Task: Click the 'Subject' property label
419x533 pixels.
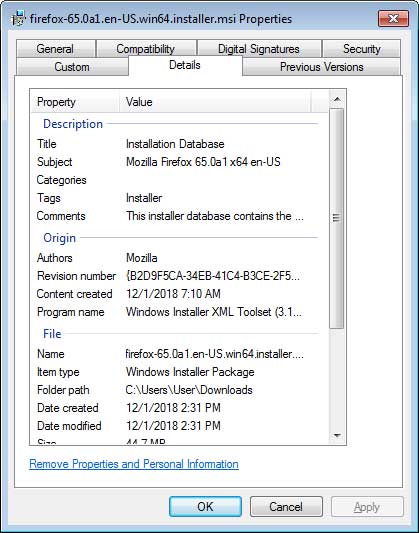Action: pyautogui.click(x=54, y=162)
